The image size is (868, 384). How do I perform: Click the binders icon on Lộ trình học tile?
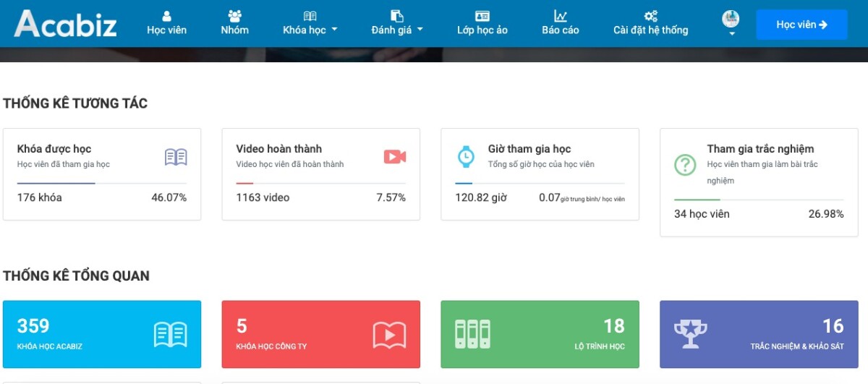(x=472, y=334)
